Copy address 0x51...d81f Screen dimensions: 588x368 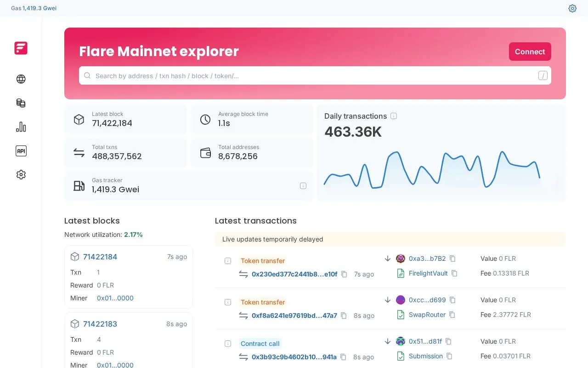tap(448, 341)
